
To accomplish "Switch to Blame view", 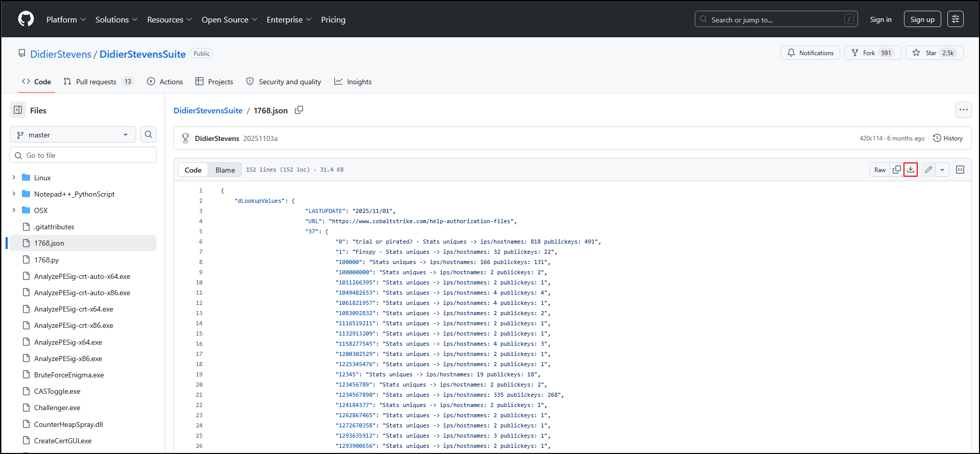I will click(225, 170).
